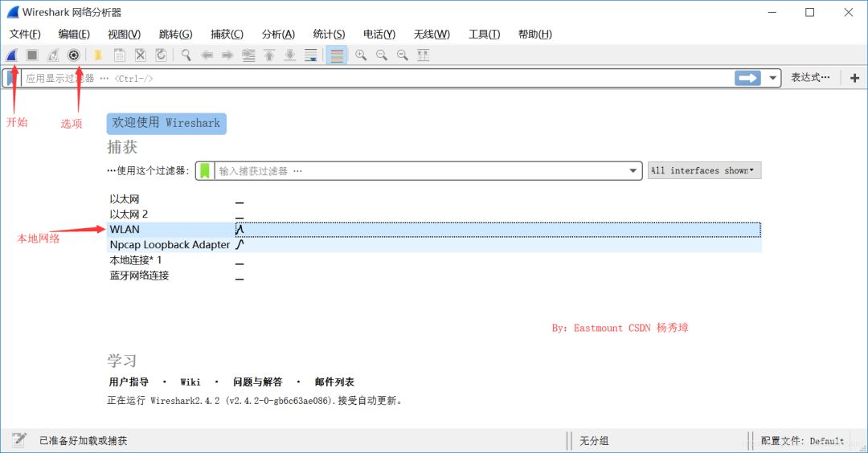The height and width of the screenshot is (453, 868).
Task: Reload the capture file from the toolbar
Action: 161,55
